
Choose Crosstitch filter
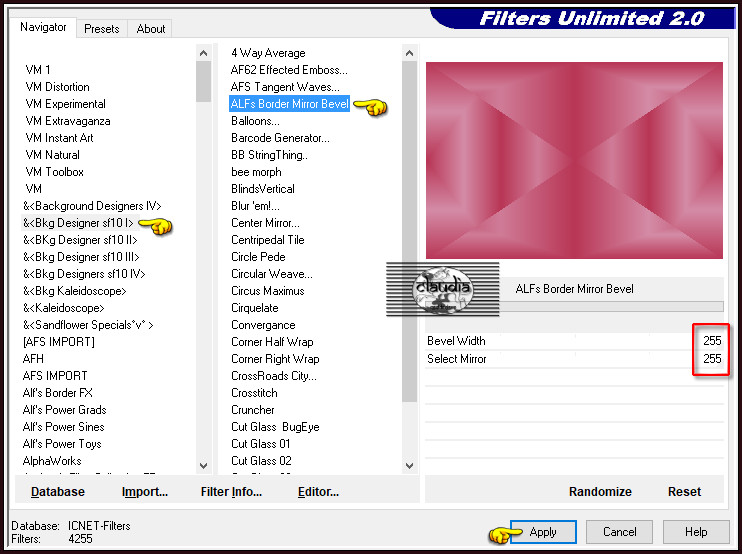click(x=254, y=393)
